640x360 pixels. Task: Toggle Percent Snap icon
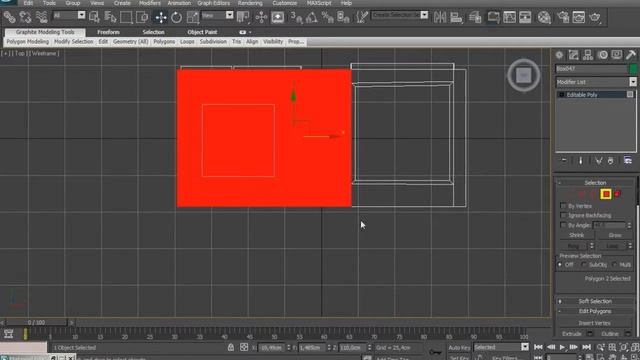327,17
